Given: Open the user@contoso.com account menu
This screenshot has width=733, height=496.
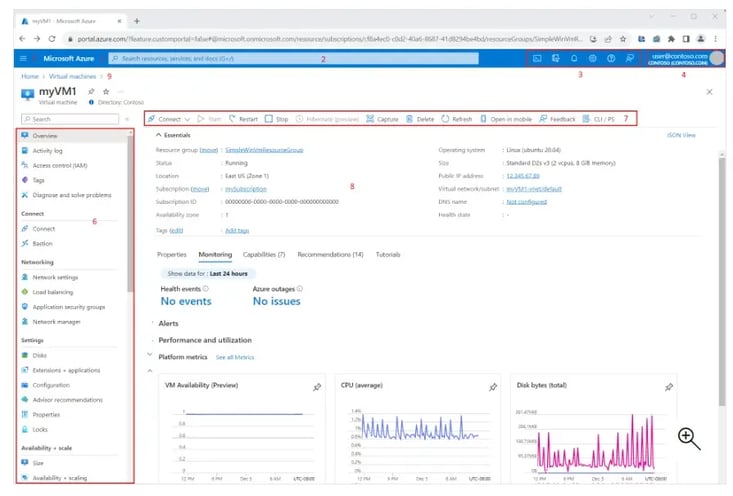Looking at the screenshot, I should point(686,58).
